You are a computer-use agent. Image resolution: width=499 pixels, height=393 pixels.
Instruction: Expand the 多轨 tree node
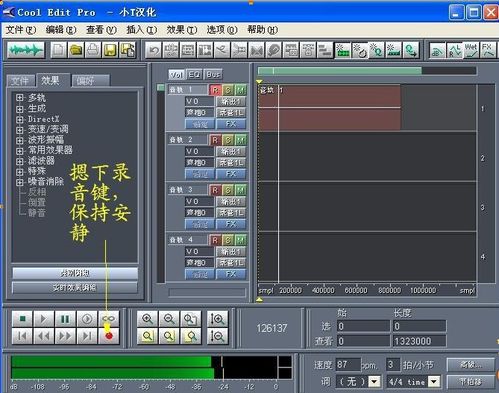(20, 98)
